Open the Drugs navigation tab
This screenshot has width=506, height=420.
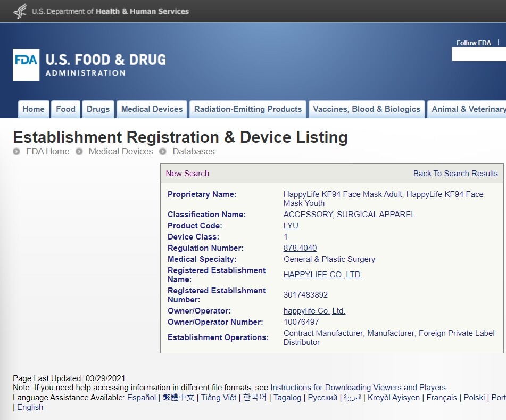[98, 109]
